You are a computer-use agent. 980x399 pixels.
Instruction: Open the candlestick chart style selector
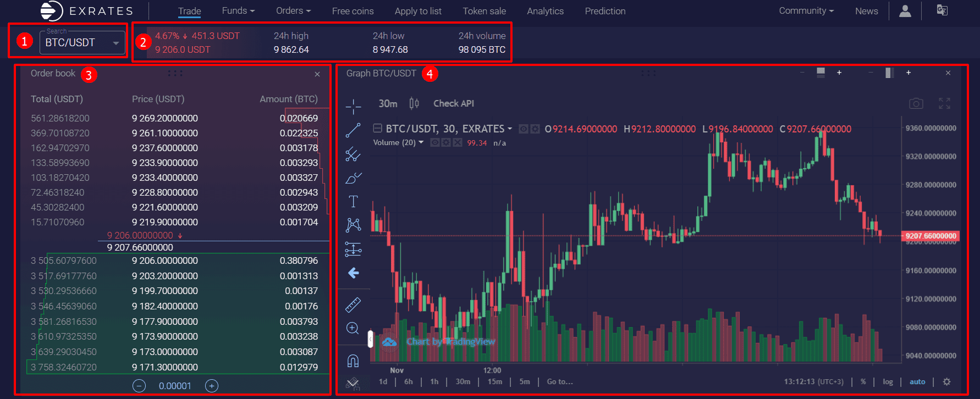tap(414, 103)
